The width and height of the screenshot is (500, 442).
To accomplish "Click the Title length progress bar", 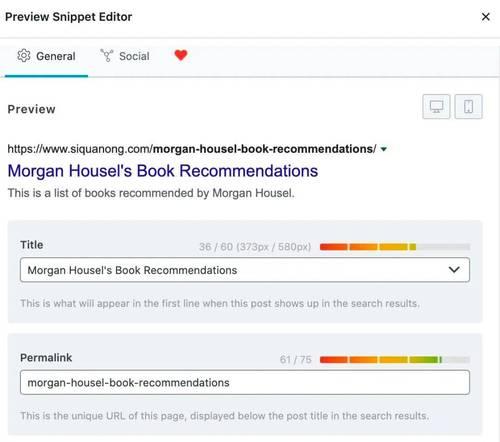I will [395, 247].
